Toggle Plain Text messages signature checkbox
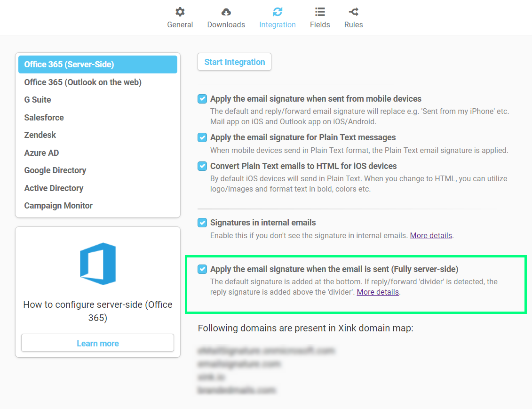This screenshot has height=409, width=532. point(202,137)
